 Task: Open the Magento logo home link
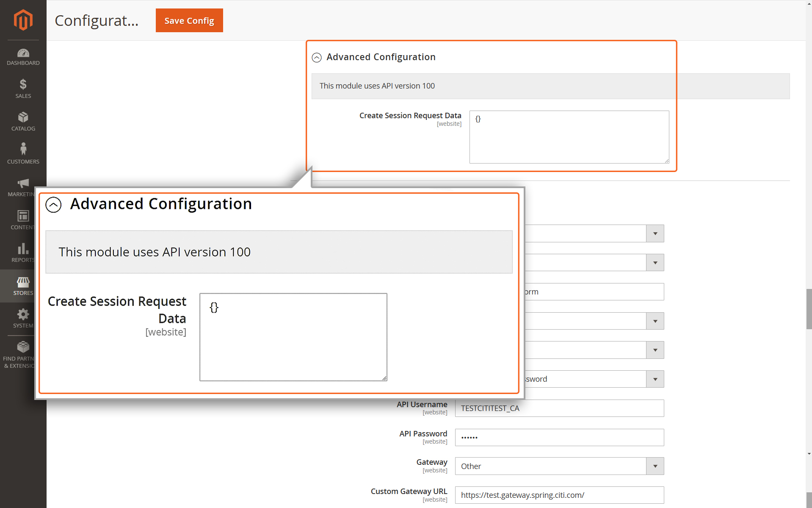coord(23,20)
